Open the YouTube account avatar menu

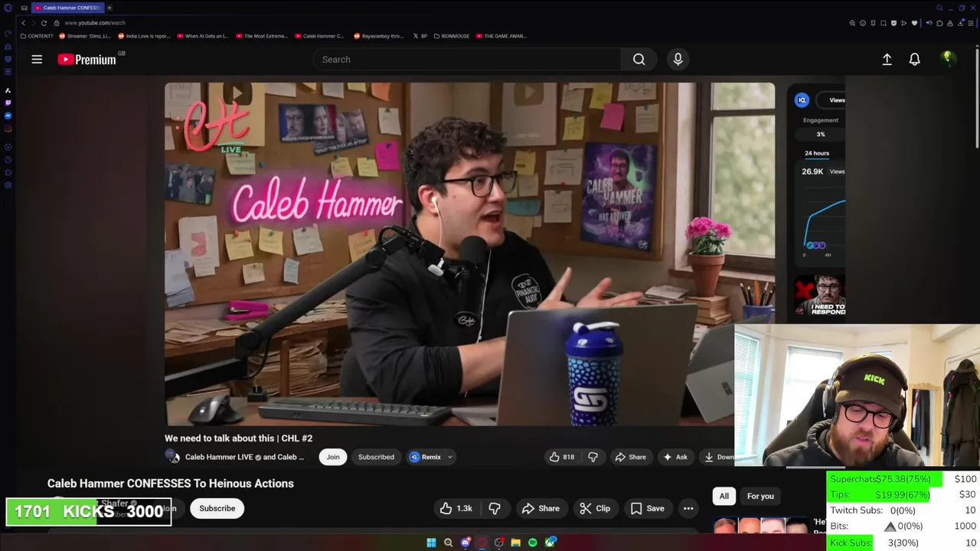[x=948, y=58]
